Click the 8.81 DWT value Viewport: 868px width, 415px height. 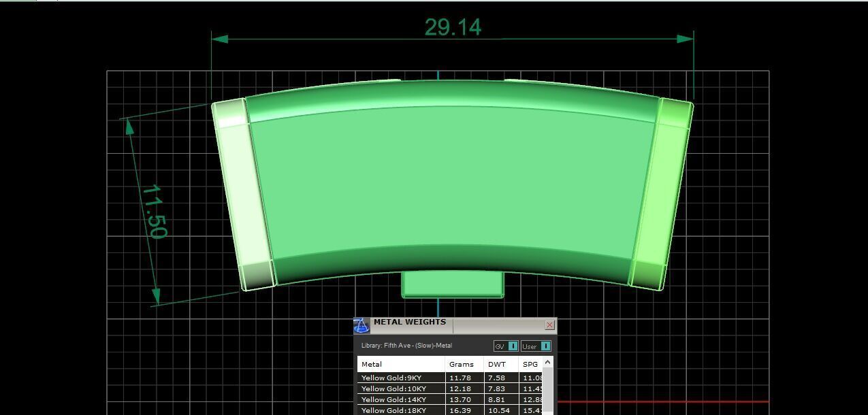click(x=496, y=399)
